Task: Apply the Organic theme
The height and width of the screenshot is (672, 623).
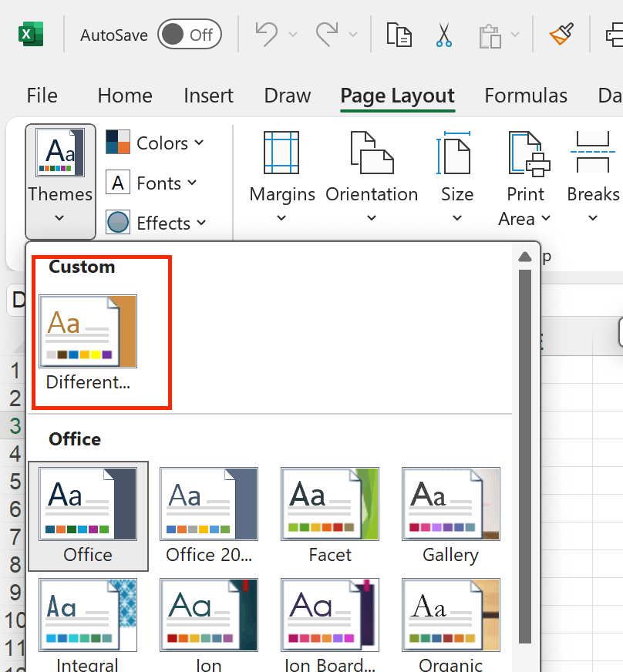Action: click(450, 625)
